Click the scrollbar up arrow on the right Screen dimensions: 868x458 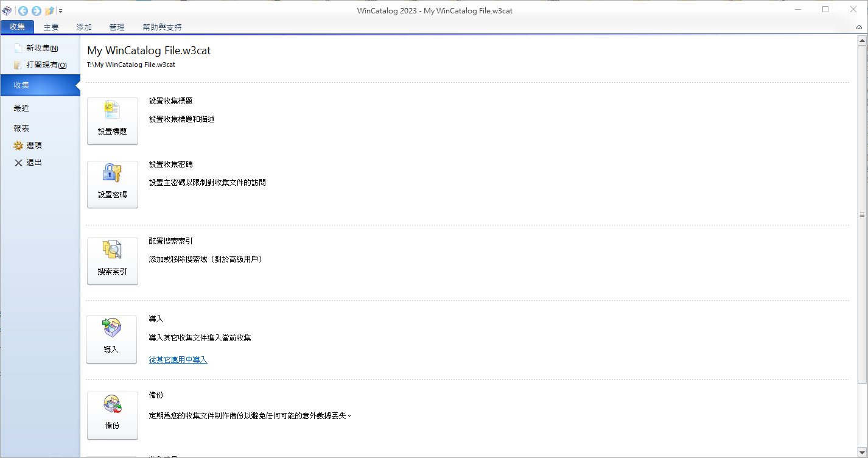point(862,40)
